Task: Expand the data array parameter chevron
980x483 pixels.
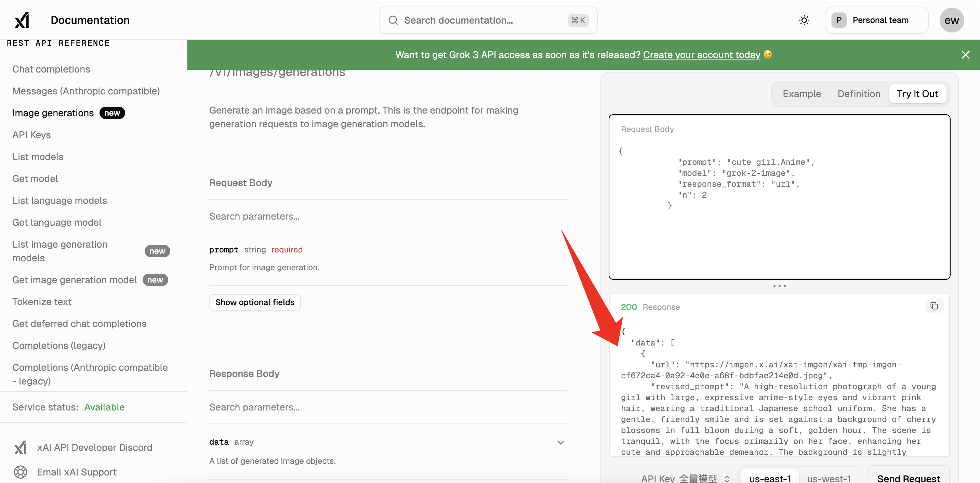Action: [x=560, y=442]
